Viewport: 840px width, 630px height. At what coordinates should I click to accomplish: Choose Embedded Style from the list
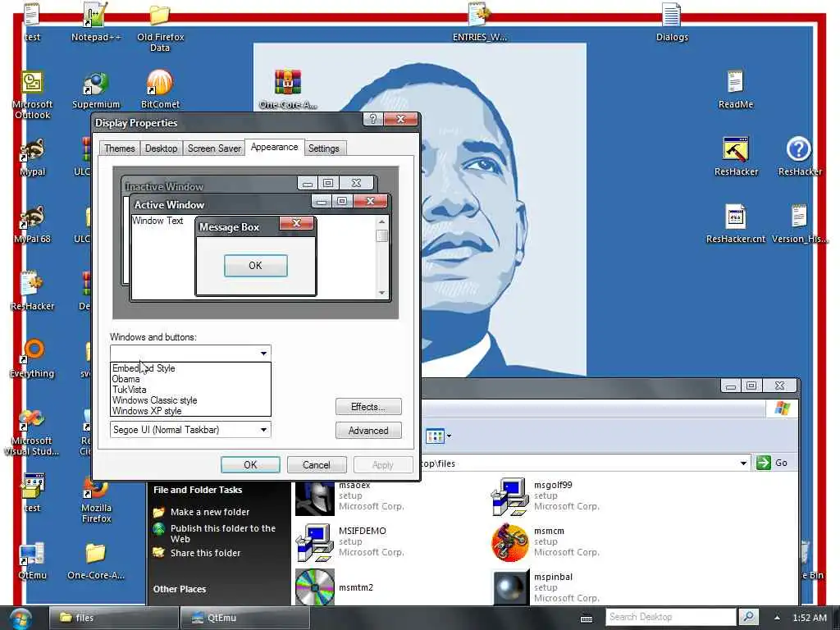[190, 368]
